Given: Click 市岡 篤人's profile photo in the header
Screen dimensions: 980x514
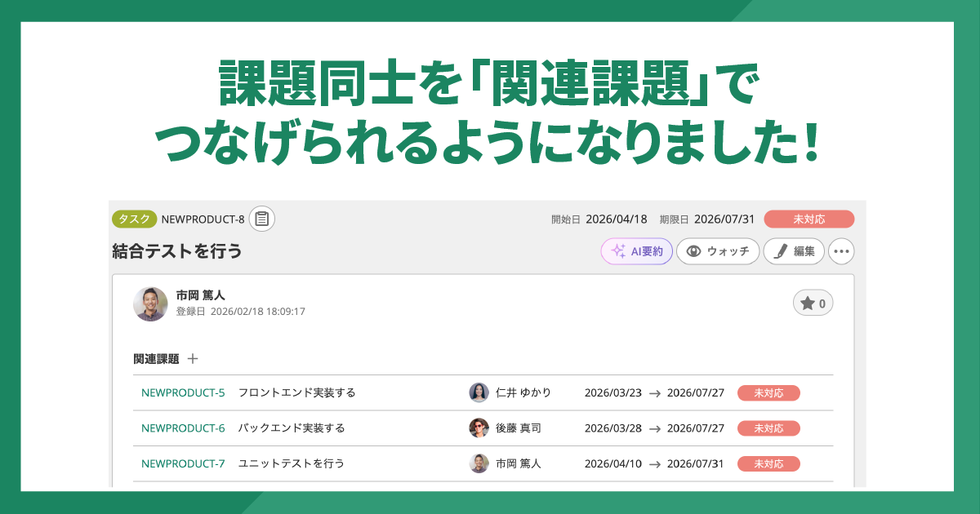Looking at the screenshot, I should 150,304.
